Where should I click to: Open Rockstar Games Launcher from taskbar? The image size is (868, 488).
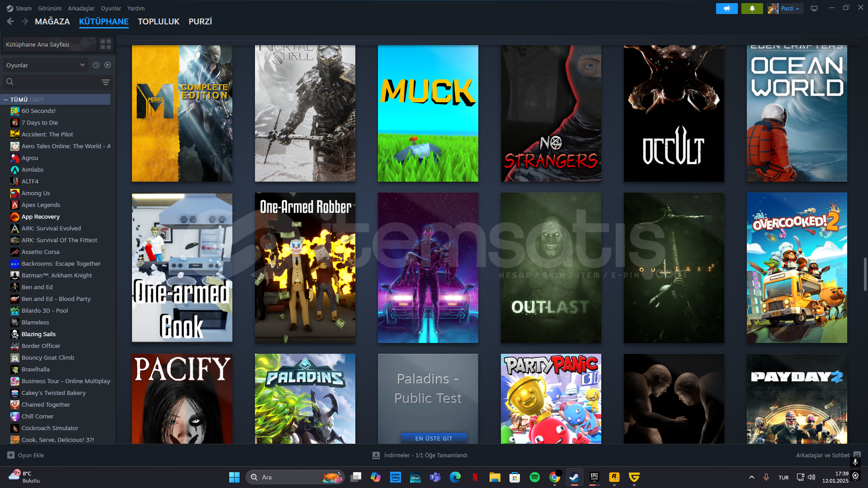pyautogui.click(x=614, y=477)
